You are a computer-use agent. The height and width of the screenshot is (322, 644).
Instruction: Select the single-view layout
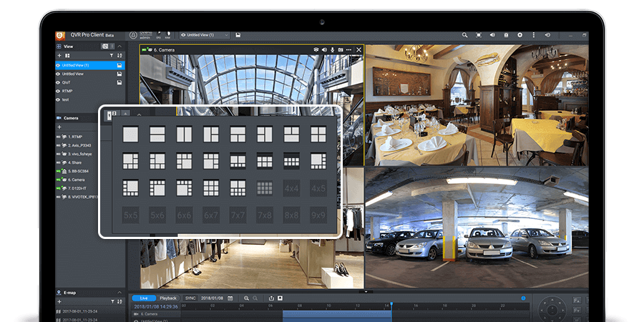(130, 135)
